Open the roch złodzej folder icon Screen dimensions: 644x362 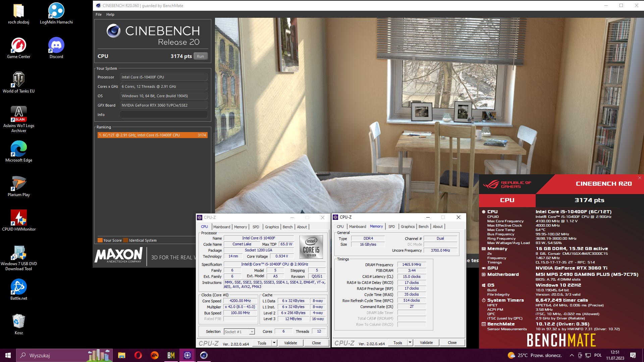[19, 14]
